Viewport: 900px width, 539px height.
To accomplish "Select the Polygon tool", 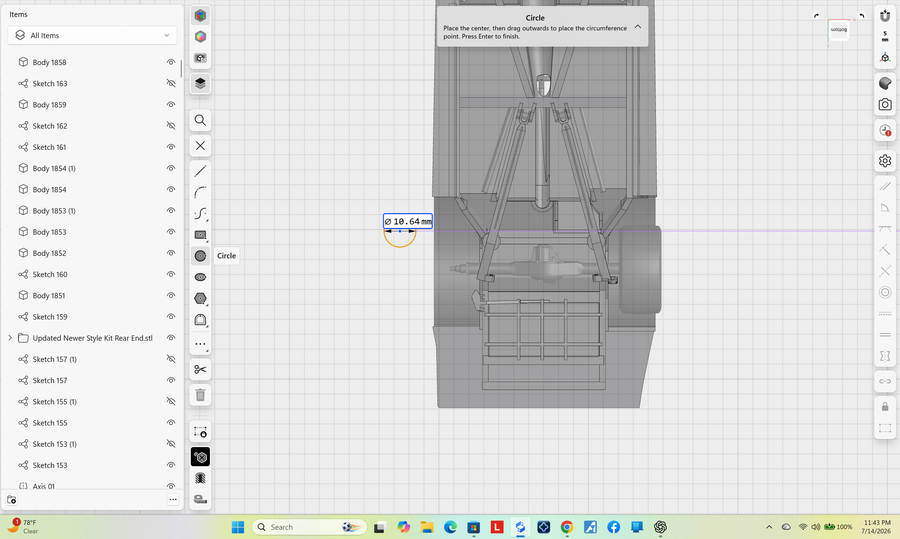I will pyautogui.click(x=200, y=298).
